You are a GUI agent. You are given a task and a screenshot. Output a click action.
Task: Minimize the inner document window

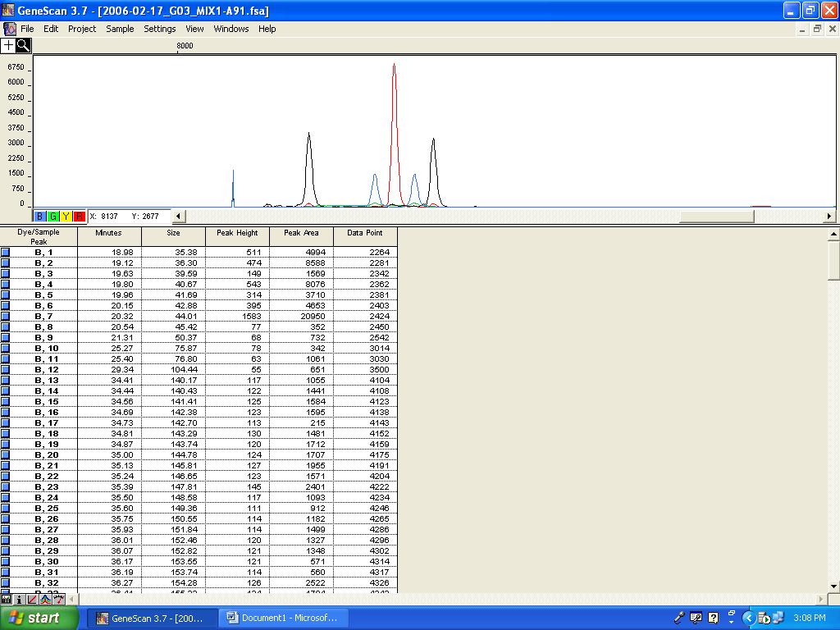[802, 29]
